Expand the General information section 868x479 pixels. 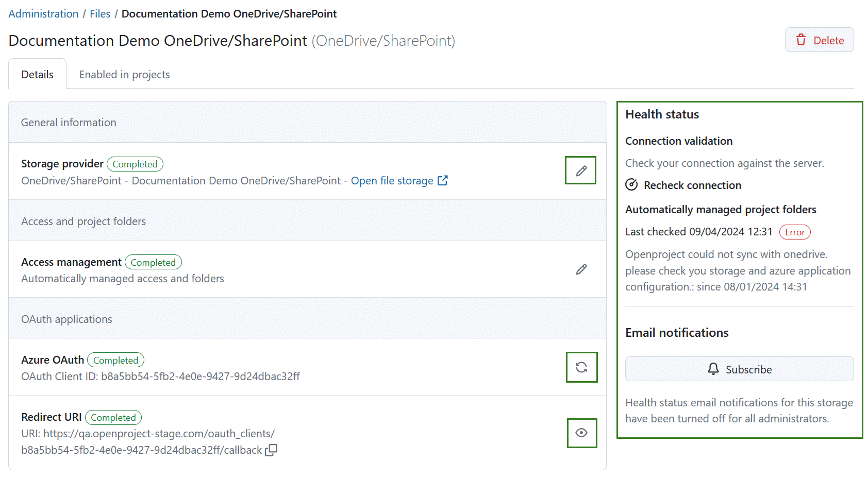(x=69, y=122)
